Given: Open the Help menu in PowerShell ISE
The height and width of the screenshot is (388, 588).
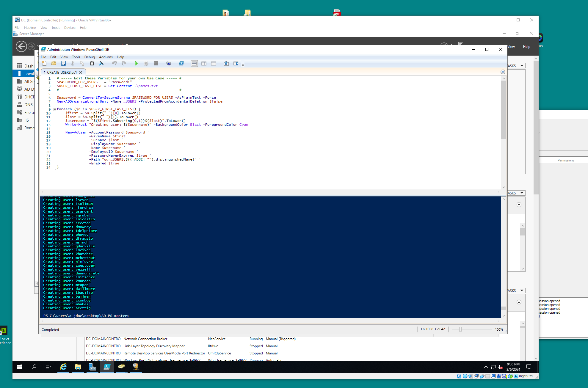Looking at the screenshot, I should click(120, 57).
